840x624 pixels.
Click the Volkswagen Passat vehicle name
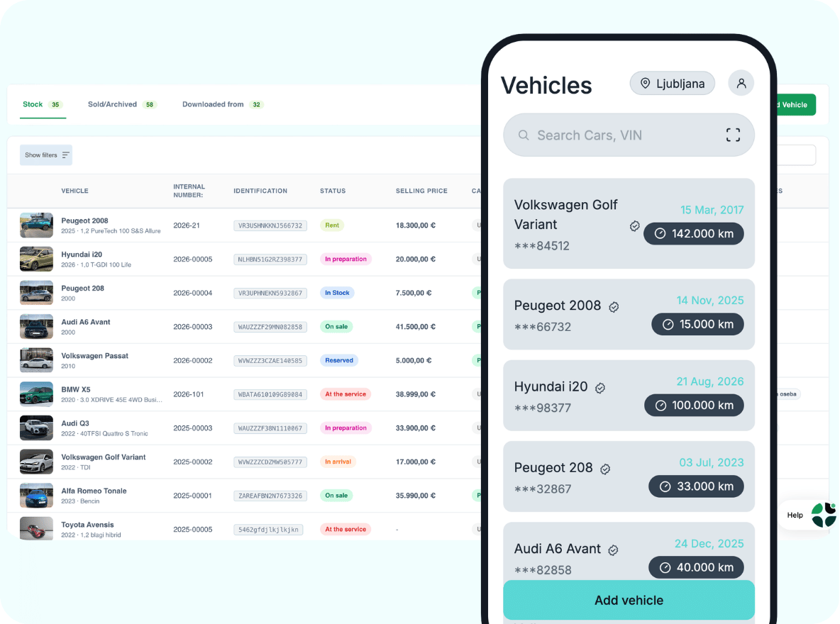point(95,356)
